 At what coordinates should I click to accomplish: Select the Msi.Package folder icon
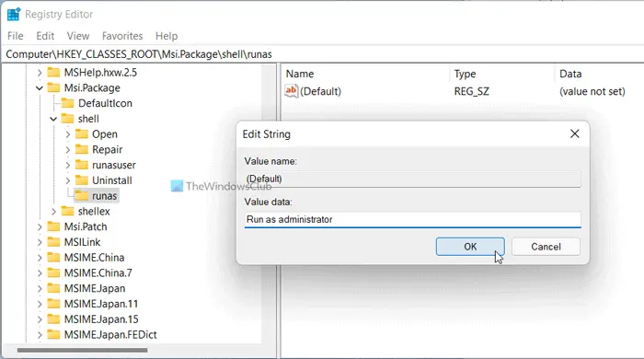(x=53, y=87)
